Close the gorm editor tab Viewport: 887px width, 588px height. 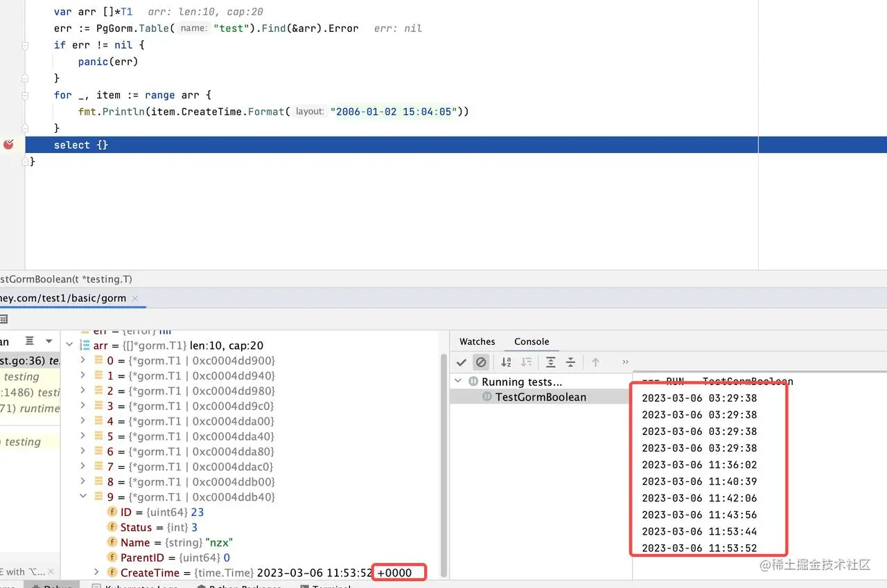click(x=136, y=299)
